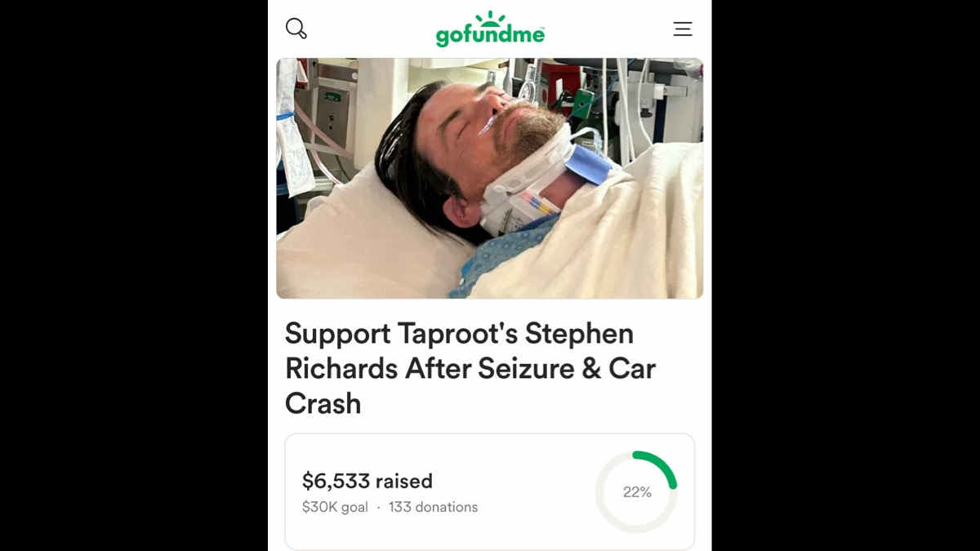Image resolution: width=980 pixels, height=551 pixels.
Task: Click the green sunburst above the logo
Action: (490, 16)
